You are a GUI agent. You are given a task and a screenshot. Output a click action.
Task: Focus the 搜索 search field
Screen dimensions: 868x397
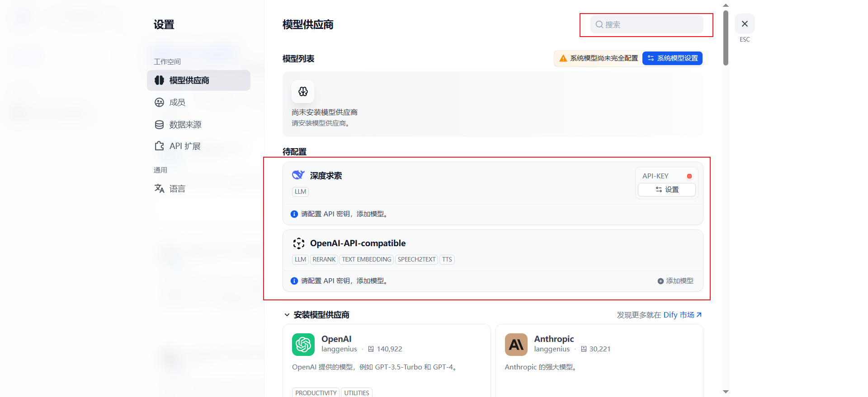pos(646,24)
